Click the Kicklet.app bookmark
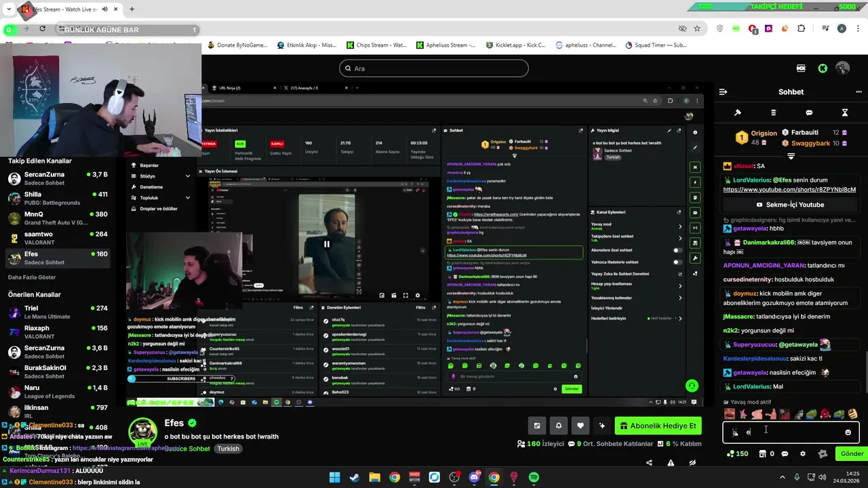 [x=516, y=45]
